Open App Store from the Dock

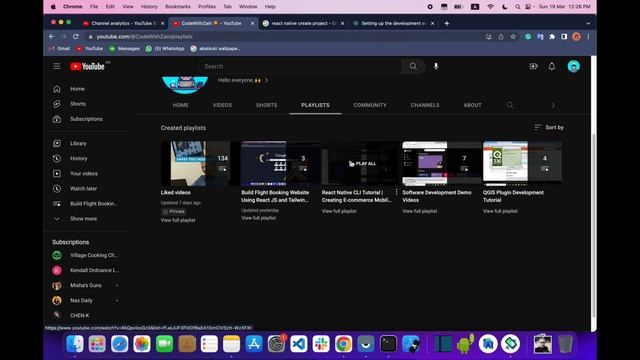254,344
